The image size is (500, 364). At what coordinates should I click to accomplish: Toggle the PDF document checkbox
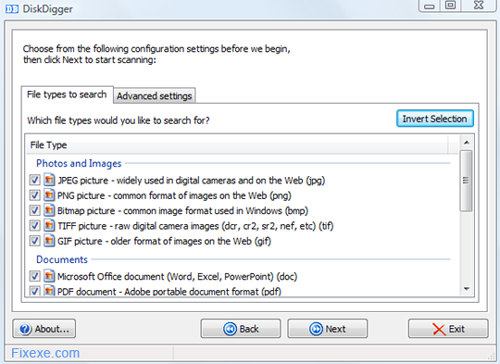click(35, 291)
